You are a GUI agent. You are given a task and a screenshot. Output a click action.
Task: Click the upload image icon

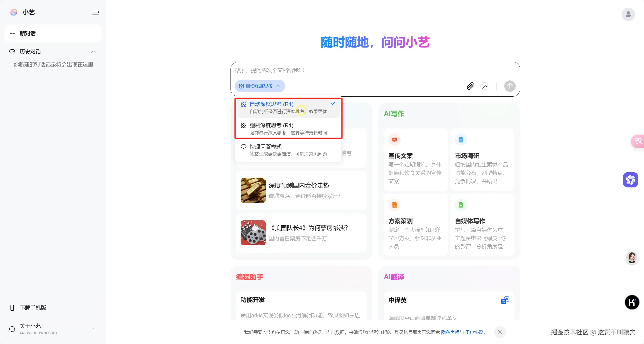pos(484,86)
